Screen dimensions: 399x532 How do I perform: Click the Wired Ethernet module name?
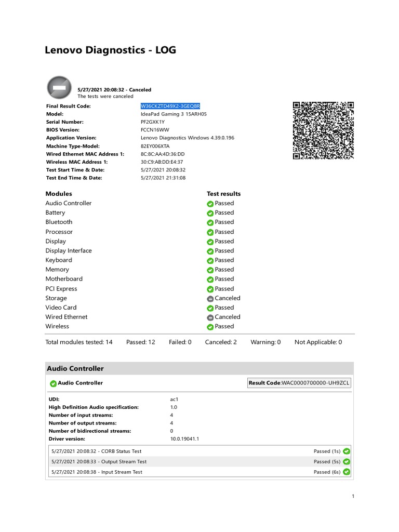[x=66, y=317]
